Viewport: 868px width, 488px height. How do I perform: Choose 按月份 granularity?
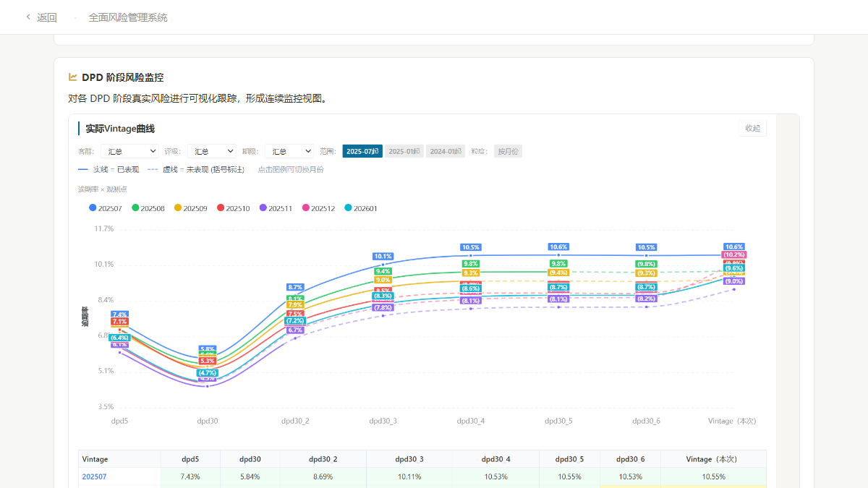tap(508, 151)
